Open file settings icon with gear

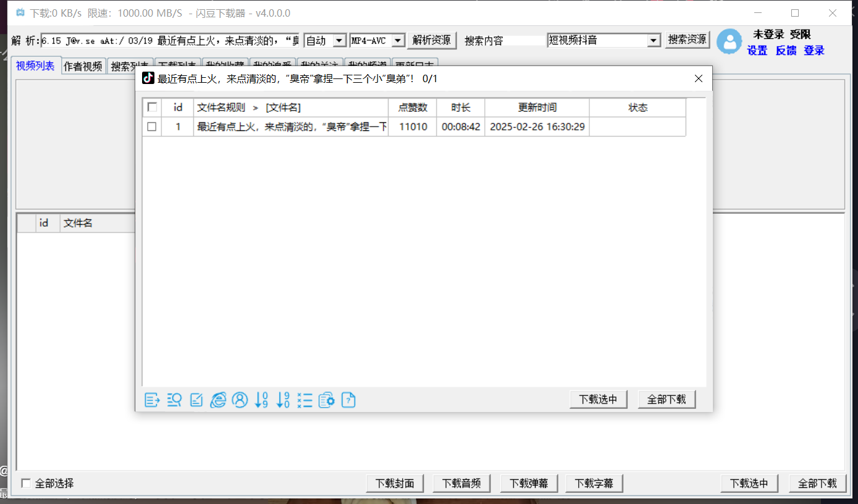coord(327,400)
